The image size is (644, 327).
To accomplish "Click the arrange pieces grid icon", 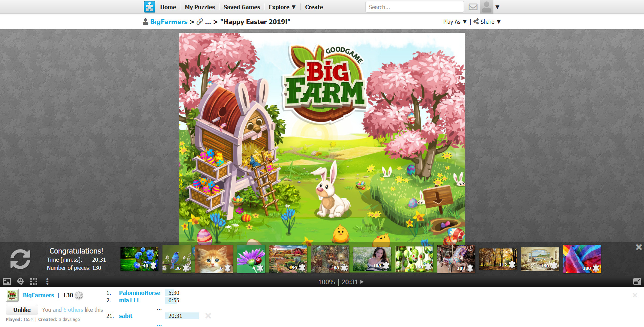I will (34, 282).
